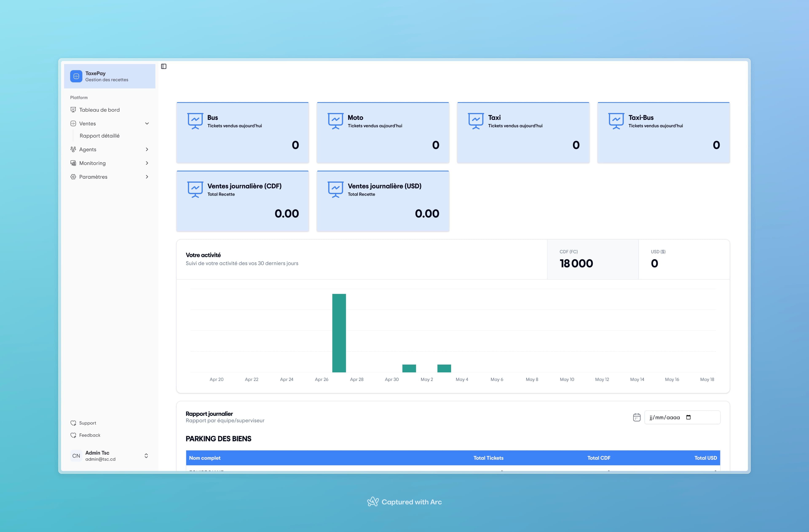Select the Tableau de bord dashboard icon
Viewport: 809px width, 532px height.
pyautogui.click(x=74, y=110)
